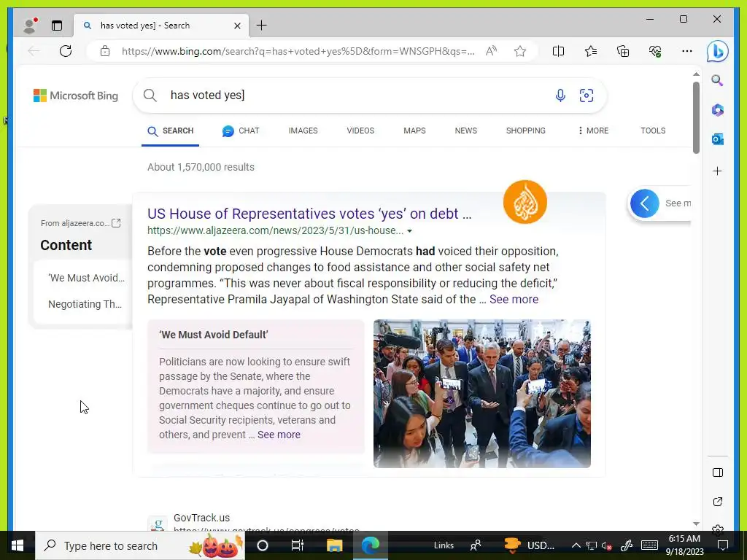Open Outlook sidebar icon
747x560 pixels.
pyautogui.click(x=718, y=139)
